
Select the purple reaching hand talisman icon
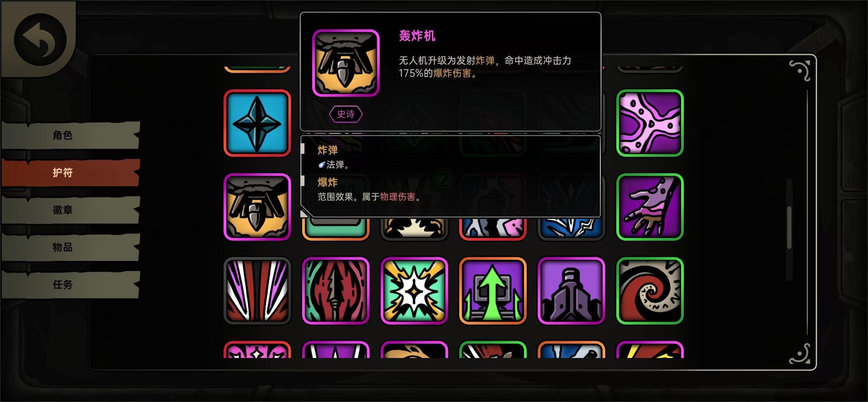(x=650, y=207)
